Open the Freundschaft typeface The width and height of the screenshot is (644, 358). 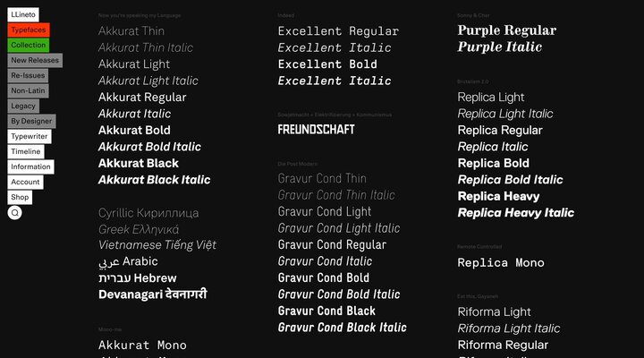tap(316, 129)
